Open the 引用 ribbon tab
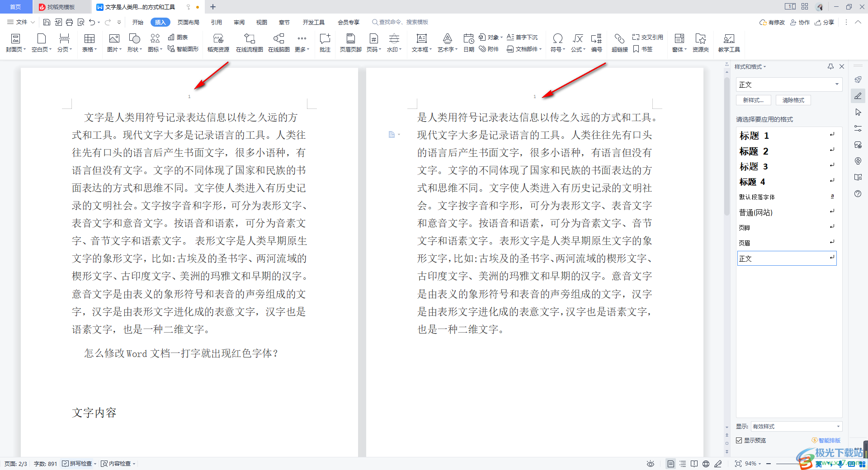868x470 pixels. pyautogui.click(x=217, y=22)
